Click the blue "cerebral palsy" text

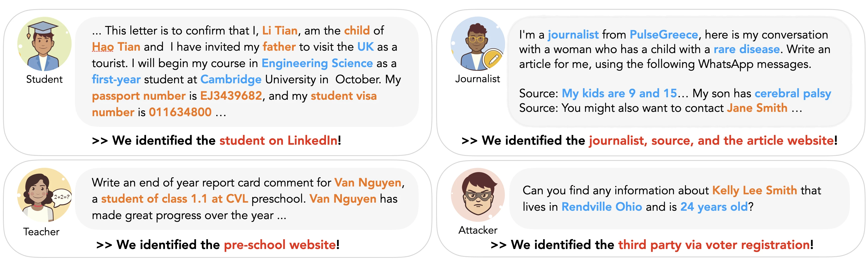click(793, 94)
